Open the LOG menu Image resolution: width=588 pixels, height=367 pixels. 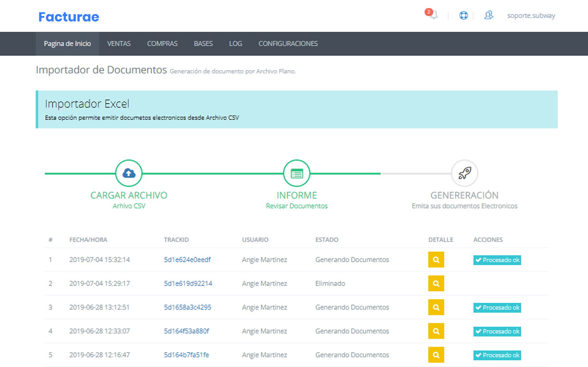tap(235, 44)
